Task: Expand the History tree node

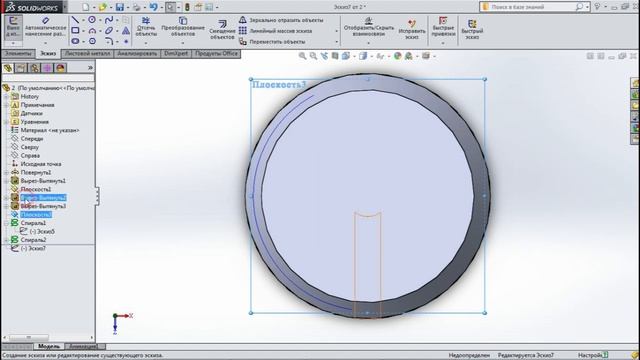Action: click(x=6, y=97)
